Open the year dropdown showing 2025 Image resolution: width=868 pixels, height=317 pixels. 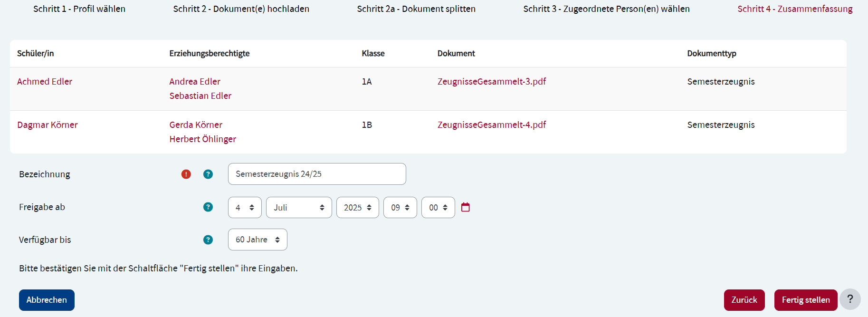click(x=357, y=208)
